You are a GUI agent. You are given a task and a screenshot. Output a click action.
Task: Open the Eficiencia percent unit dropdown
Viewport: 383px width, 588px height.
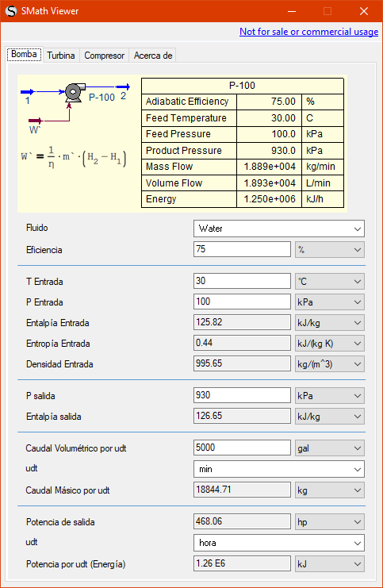click(329, 249)
